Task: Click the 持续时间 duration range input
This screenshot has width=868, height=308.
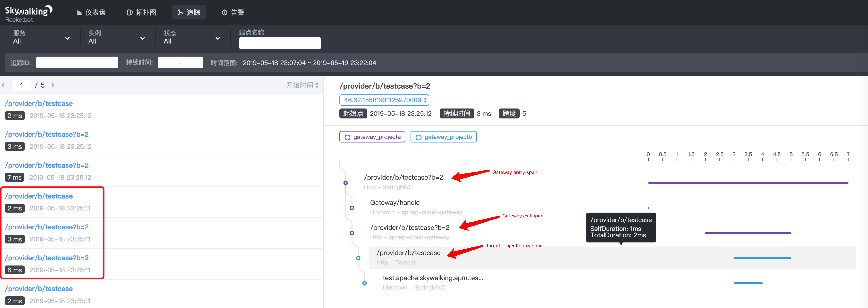Action: [180, 62]
